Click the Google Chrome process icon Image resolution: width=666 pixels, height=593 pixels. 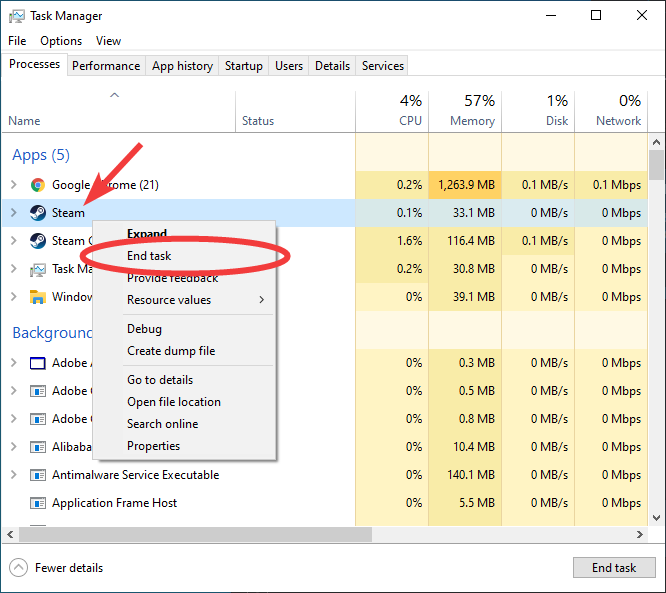(x=38, y=185)
